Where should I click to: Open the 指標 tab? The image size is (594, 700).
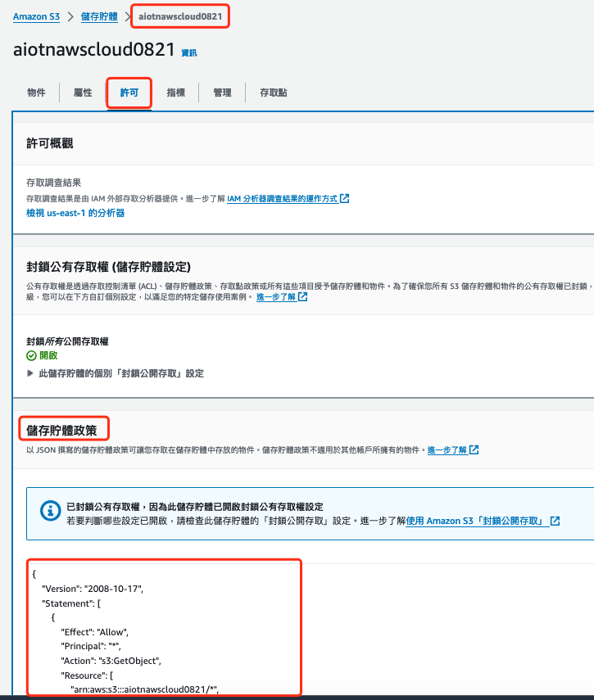[x=175, y=93]
